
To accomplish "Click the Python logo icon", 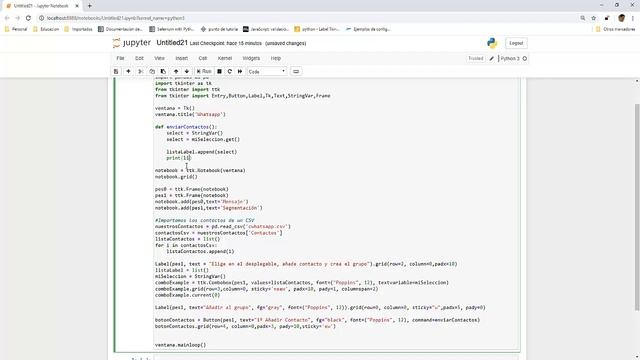I will [x=492, y=43].
